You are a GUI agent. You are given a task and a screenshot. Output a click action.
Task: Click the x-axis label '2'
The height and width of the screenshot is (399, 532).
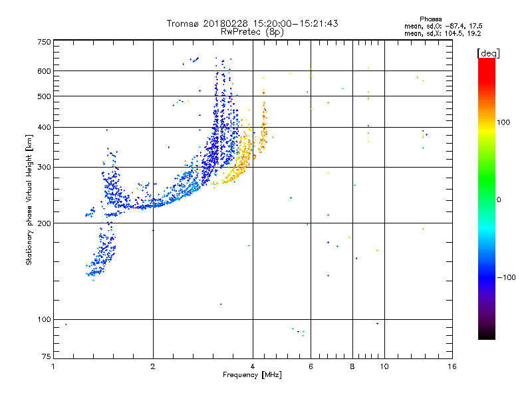coord(153,366)
